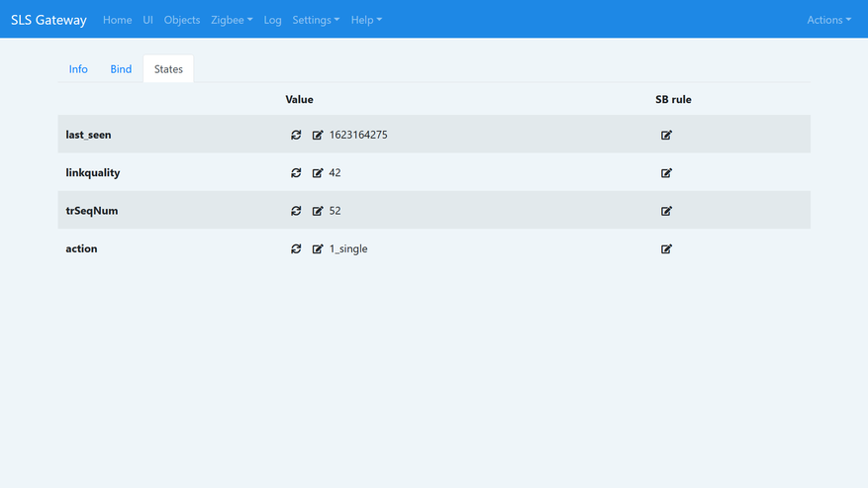
Task: Refresh the last_seen state value
Action: [296, 135]
